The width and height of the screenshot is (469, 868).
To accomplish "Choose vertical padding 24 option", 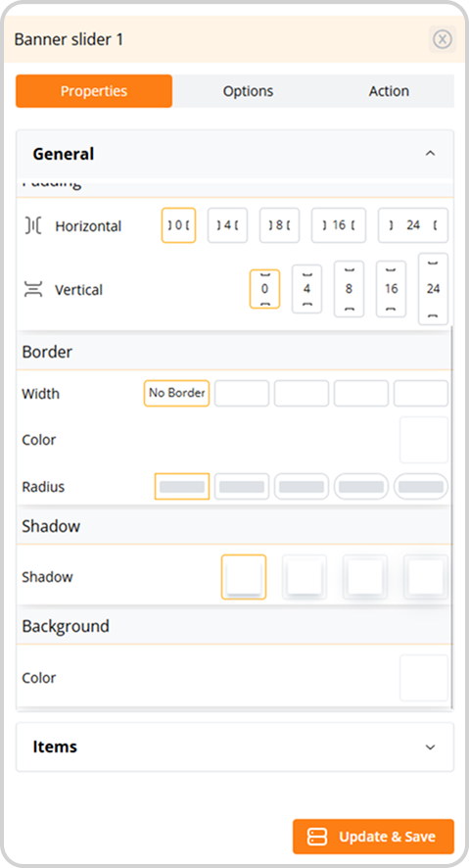I will point(433,289).
